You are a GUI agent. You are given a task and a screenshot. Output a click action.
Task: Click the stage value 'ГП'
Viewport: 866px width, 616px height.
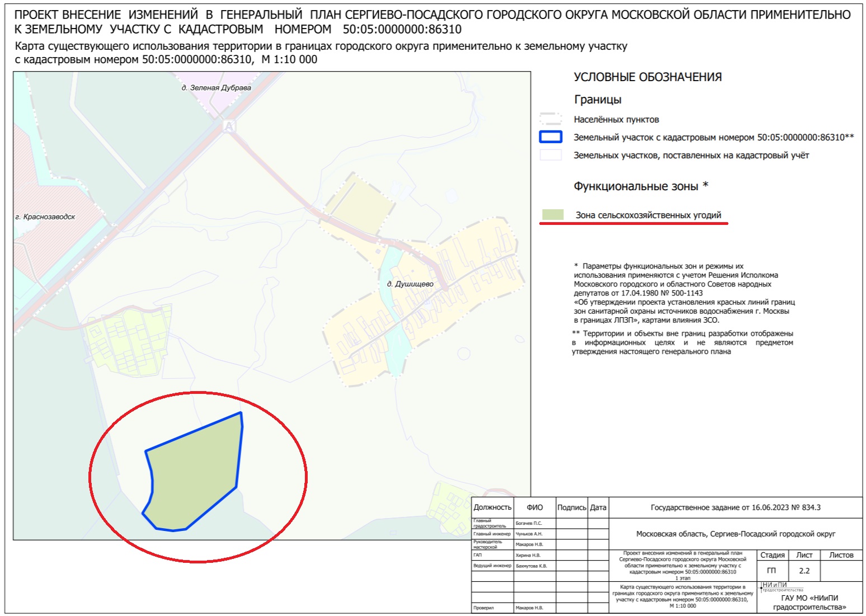[x=771, y=571]
